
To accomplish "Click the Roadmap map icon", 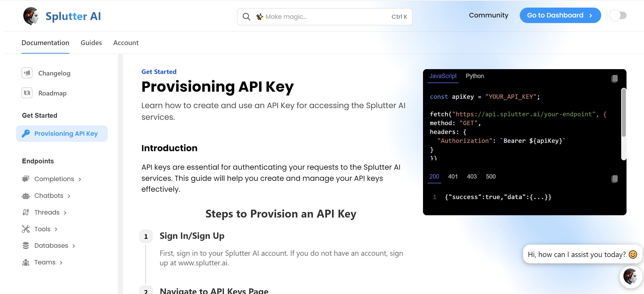I will pyautogui.click(x=27, y=93).
